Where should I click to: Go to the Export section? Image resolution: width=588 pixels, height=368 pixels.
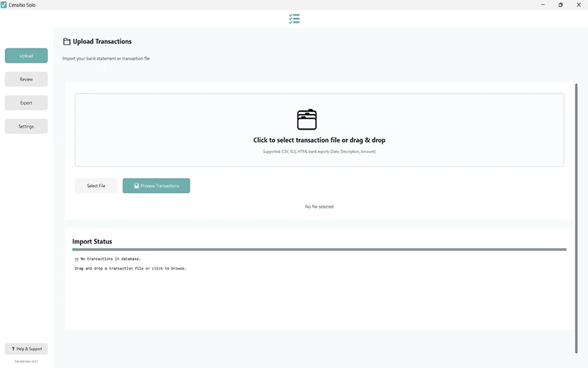[x=26, y=103]
